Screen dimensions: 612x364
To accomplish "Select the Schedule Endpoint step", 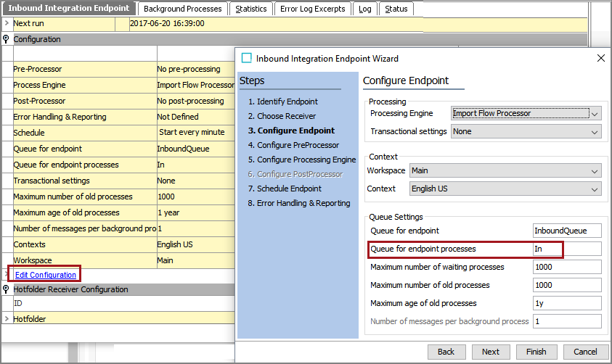I will click(x=289, y=189).
